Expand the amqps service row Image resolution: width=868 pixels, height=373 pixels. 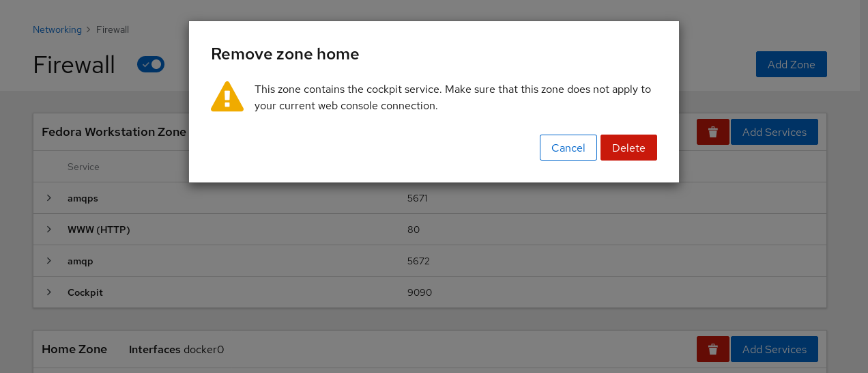click(49, 198)
